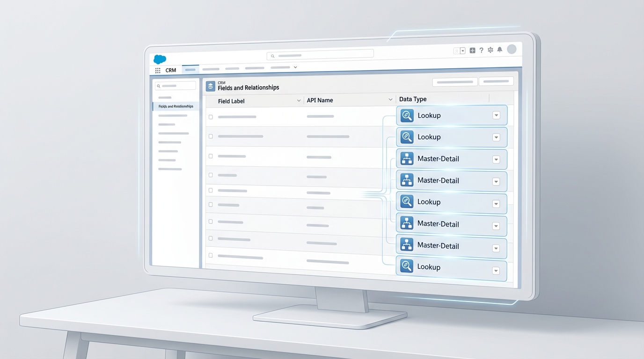Check the first row's checkbox

tap(211, 117)
